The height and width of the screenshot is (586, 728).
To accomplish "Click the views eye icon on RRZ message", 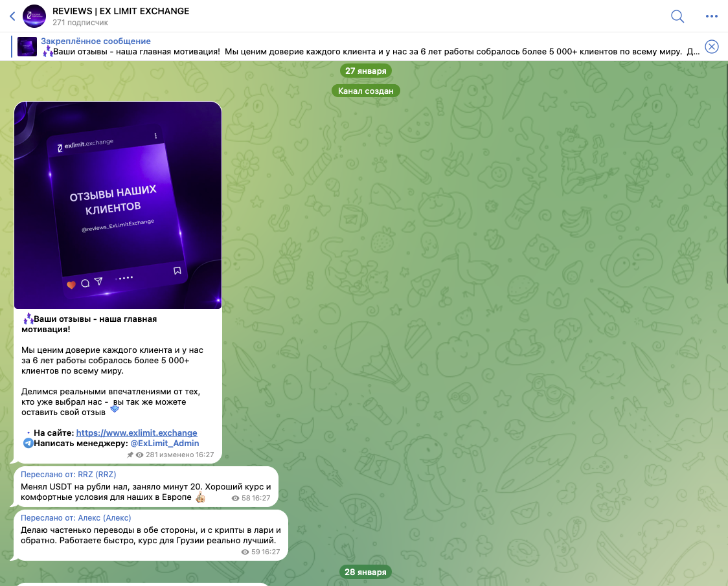I will (x=235, y=499).
